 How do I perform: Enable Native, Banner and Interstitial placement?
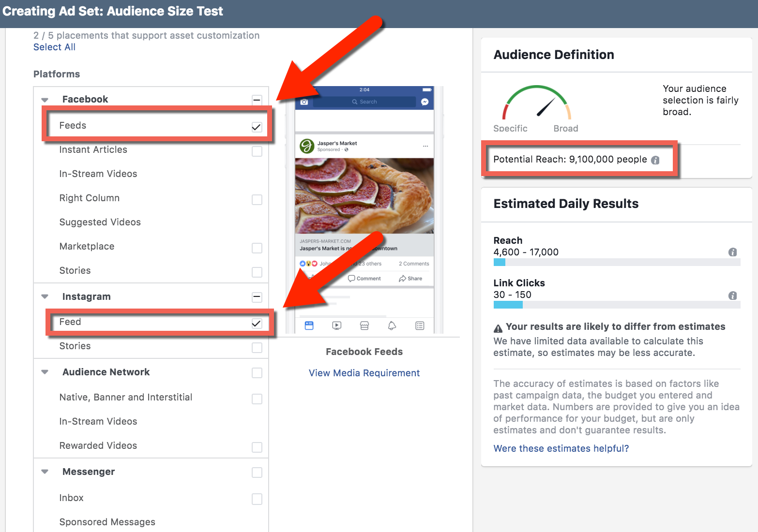tap(257, 399)
